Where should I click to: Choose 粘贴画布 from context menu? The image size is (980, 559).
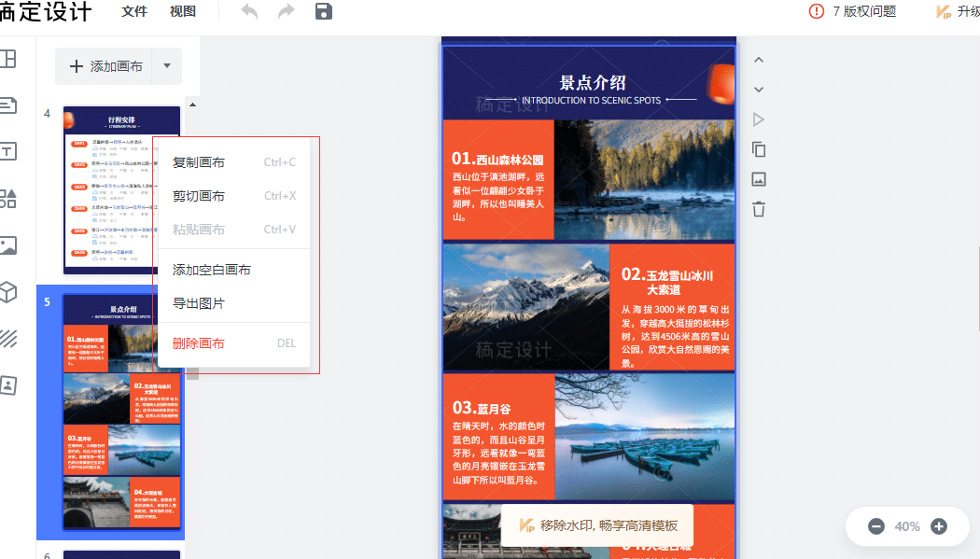233,230
